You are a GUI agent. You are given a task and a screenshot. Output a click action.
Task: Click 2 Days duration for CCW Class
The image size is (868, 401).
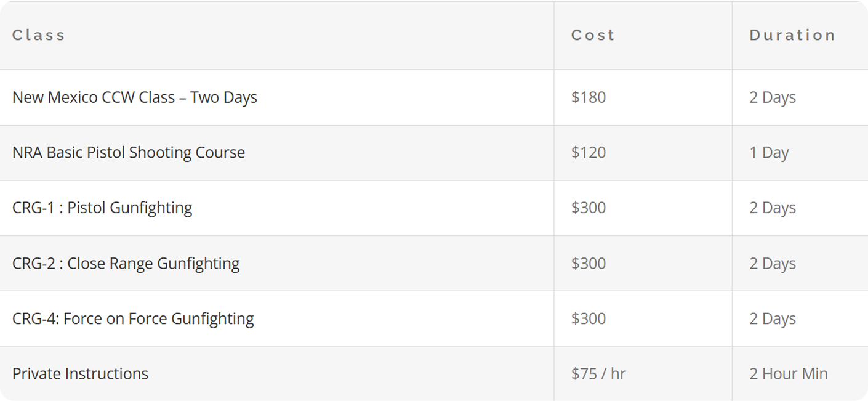coord(773,97)
